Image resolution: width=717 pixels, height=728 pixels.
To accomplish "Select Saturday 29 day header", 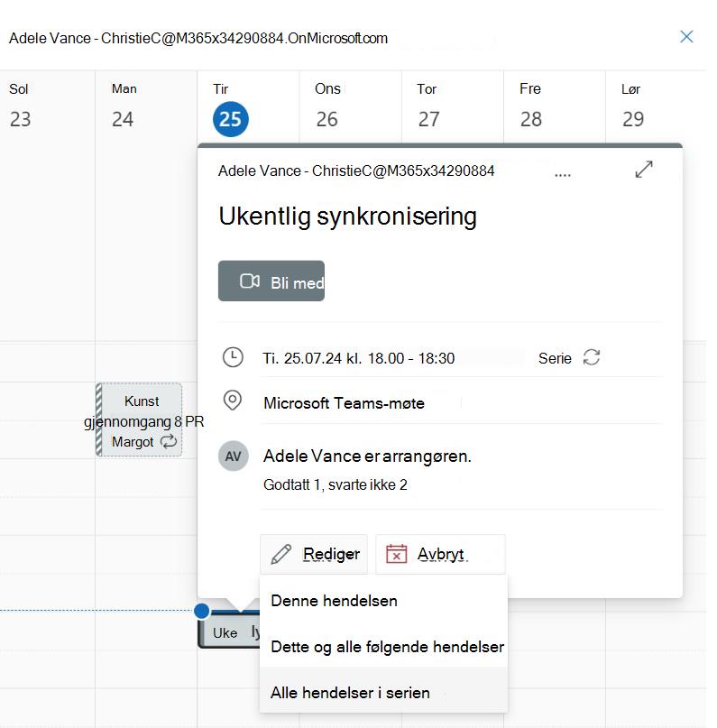I will coord(633,119).
